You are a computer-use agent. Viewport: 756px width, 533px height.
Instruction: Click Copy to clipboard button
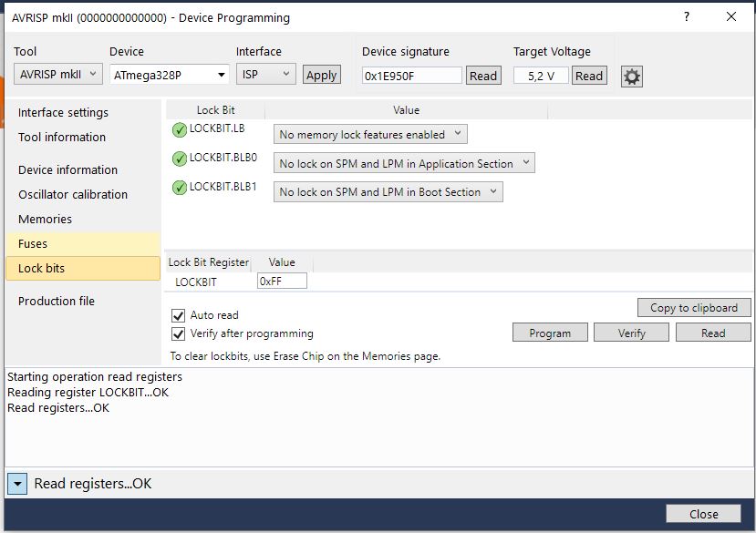pyautogui.click(x=694, y=307)
